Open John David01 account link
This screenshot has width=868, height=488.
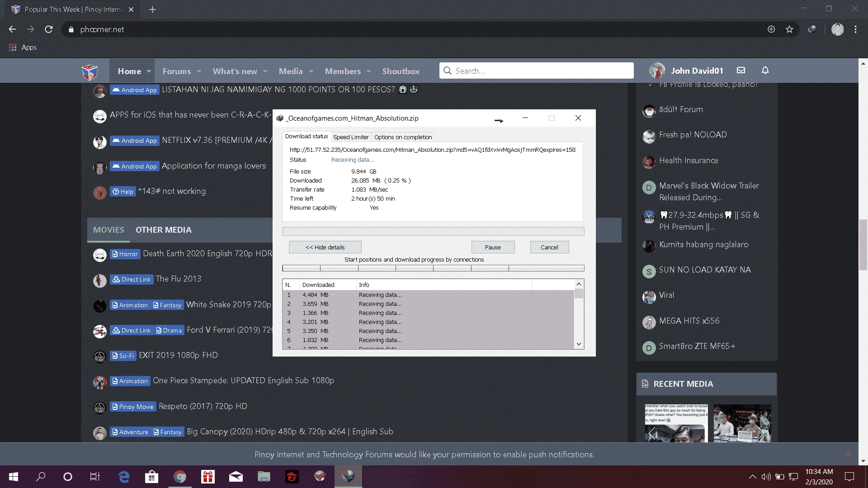[x=697, y=71]
